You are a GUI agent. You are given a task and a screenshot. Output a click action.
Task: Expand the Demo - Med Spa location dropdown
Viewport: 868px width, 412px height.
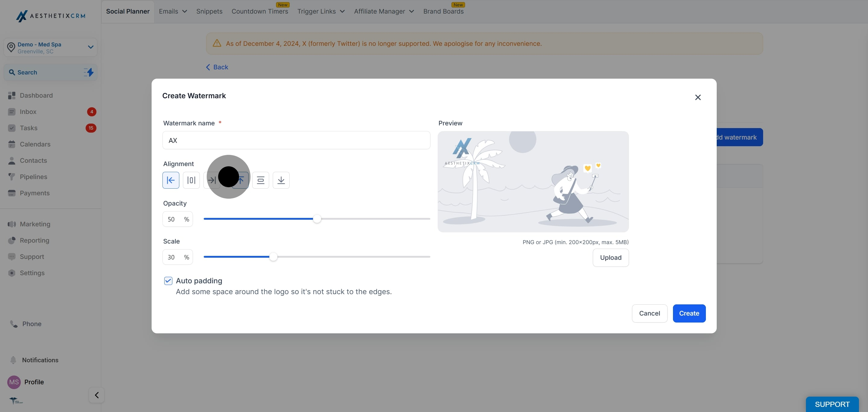coord(90,47)
